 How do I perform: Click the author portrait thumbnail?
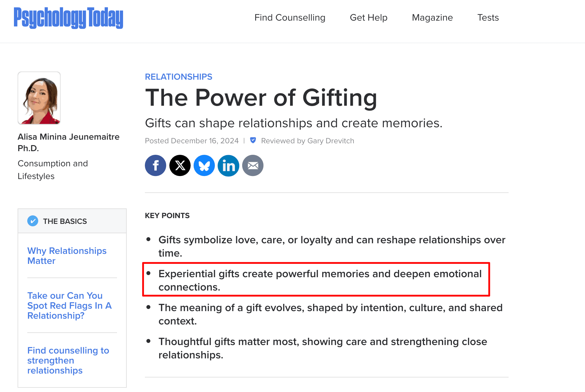[39, 98]
